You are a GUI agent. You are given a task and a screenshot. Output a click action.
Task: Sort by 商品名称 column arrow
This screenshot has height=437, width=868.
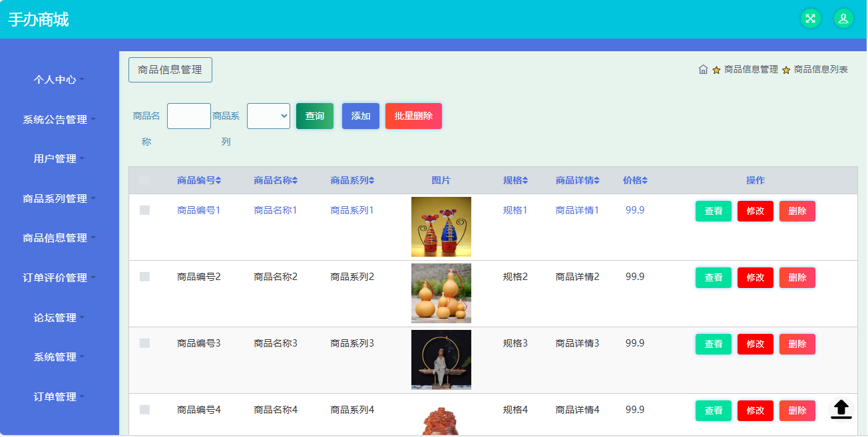coord(295,180)
